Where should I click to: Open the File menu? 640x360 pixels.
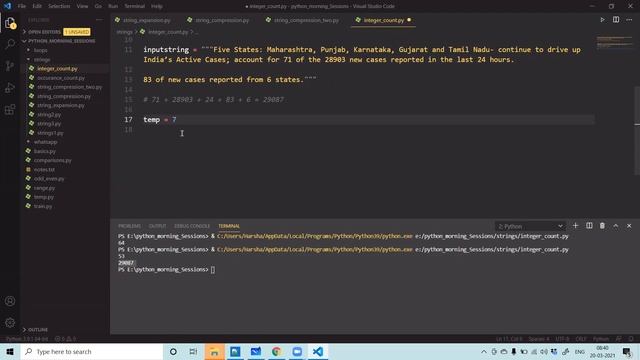click(22, 6)
